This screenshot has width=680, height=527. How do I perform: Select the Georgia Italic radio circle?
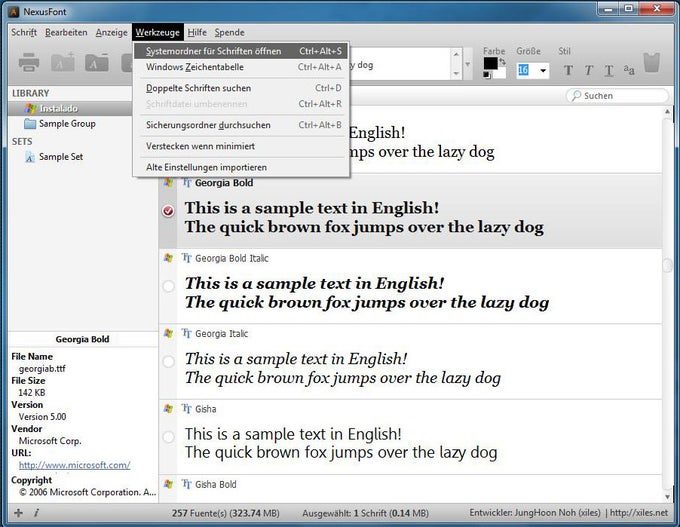click(x=168, y=361)
